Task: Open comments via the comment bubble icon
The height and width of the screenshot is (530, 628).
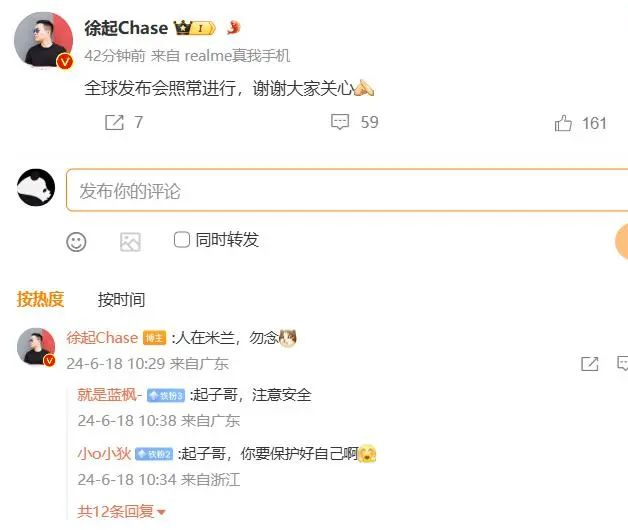Action: click(340, 122)
